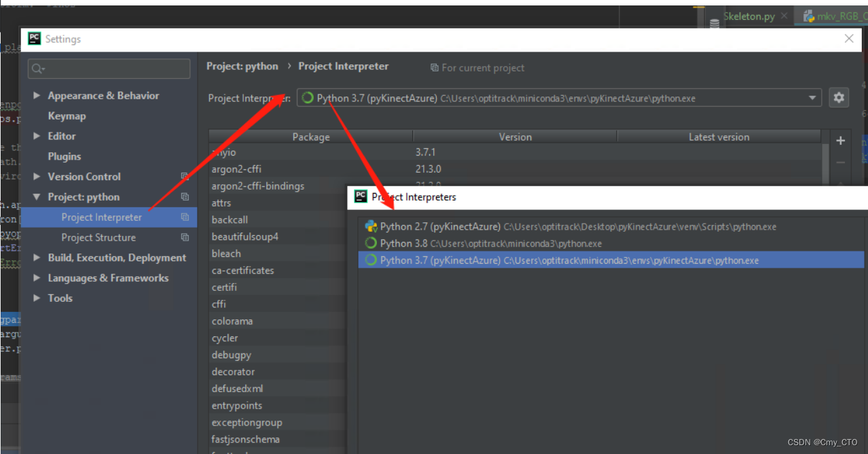
Task: Click the search icon in settings search box
Action: [x=38, y=69]
